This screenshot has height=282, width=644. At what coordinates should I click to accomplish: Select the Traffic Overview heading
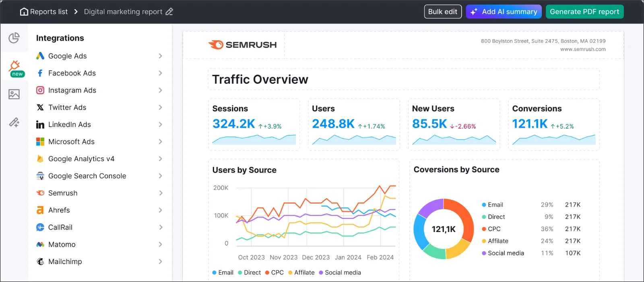(260, 79)
